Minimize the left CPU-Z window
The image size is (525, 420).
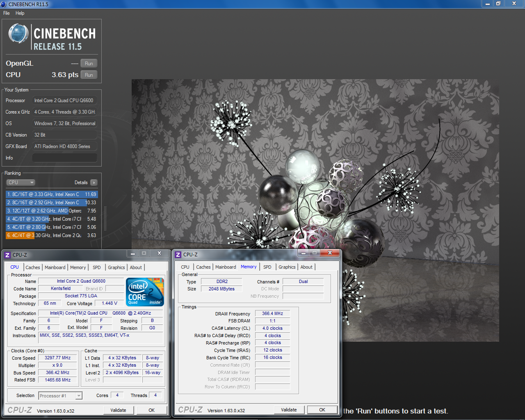132,253
